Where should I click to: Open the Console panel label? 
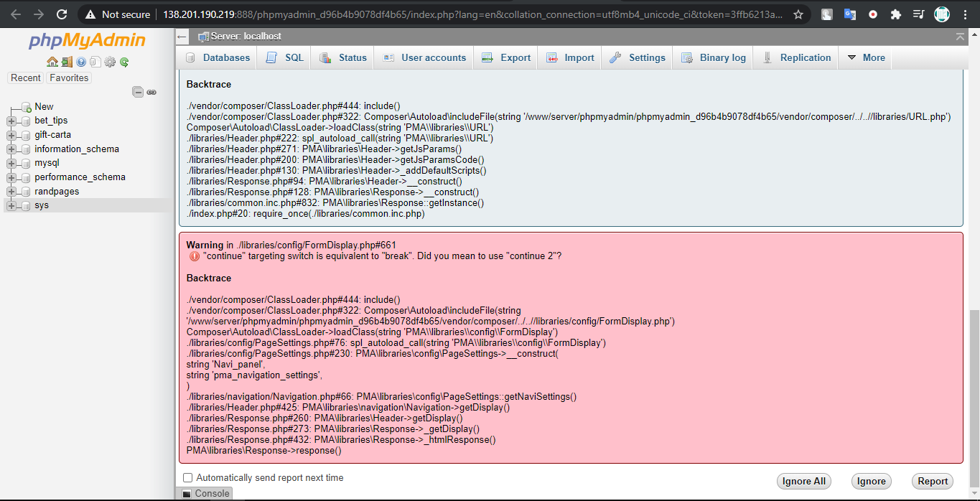coord(212,494)
